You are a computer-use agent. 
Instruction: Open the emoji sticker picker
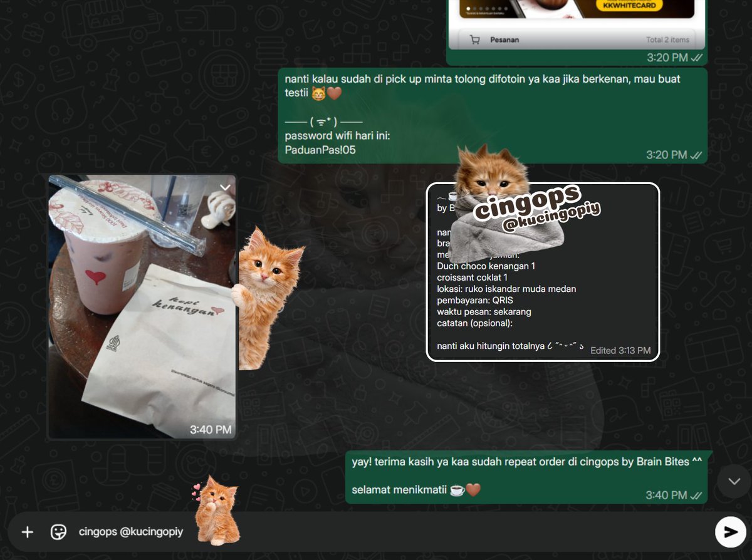(58, 532)
